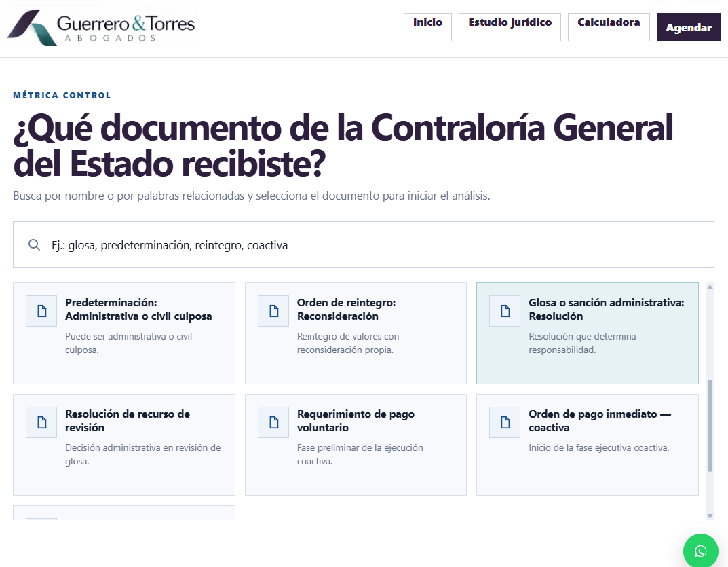
Task: Focus the document search input field
Action: (x=364, y=244)
